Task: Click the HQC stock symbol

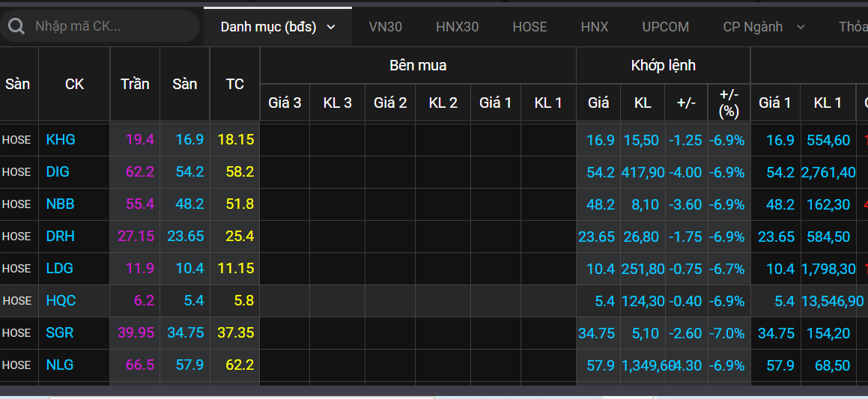Action: tap(61, 301)
